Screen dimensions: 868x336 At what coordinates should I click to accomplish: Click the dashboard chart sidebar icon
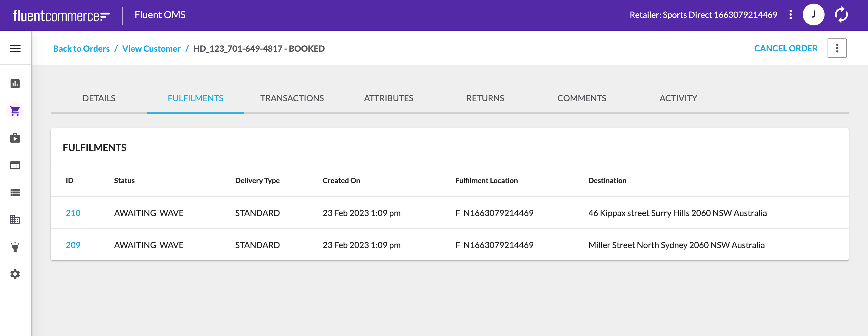(x=15, y=84)
